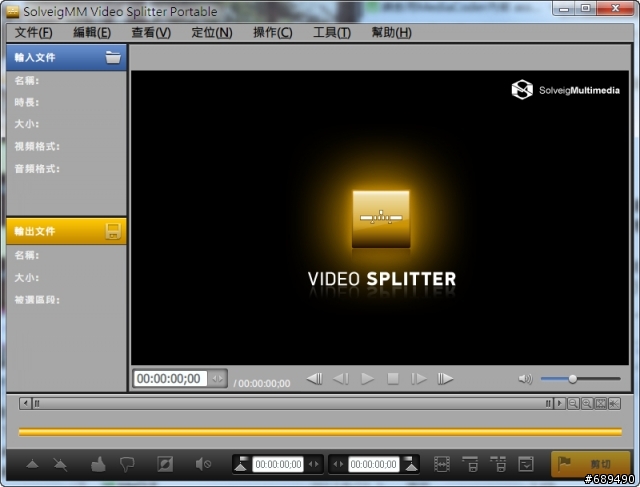The width and height of the screenshot is (640, 487).
Task: Open the 操作(C) menu
Action: [x=273, y=32]
